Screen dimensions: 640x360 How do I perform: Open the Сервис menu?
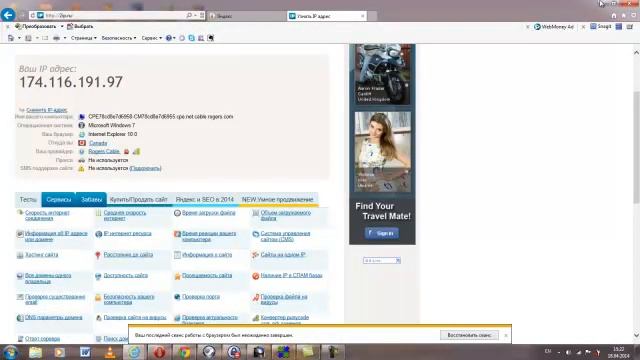click(151, 38)
